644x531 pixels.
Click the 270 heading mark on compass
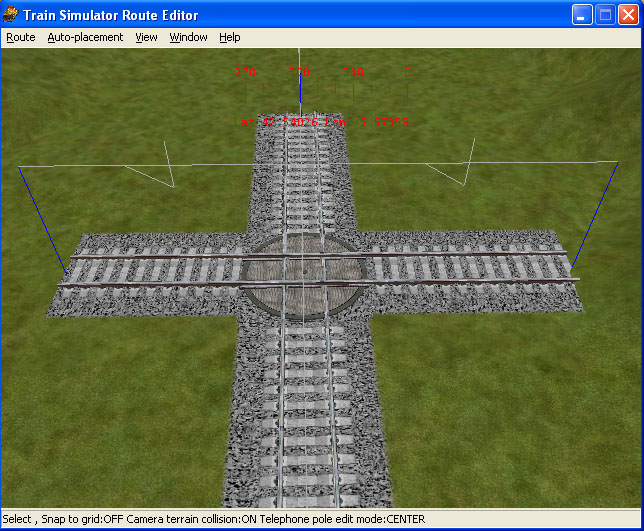click(x=245, y=72)
